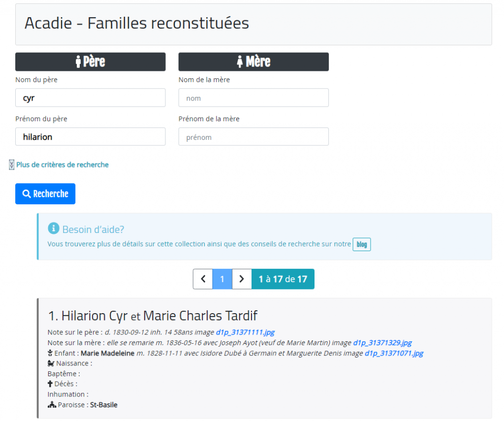504x422 pixels.
Task: Go to the previous results page arrow
Action: tap(203, 279)
